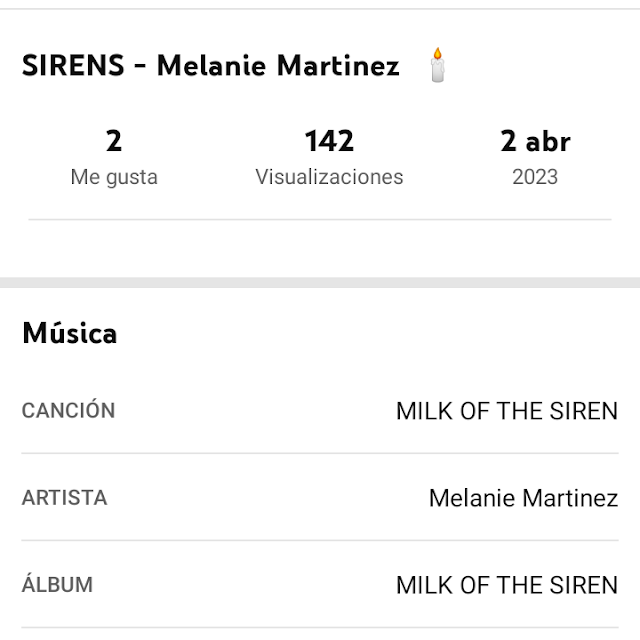The width and height of the screenshot is (640, 640).
Task: Tap Melanie Martinez name in the title
Action: point(278,66)
